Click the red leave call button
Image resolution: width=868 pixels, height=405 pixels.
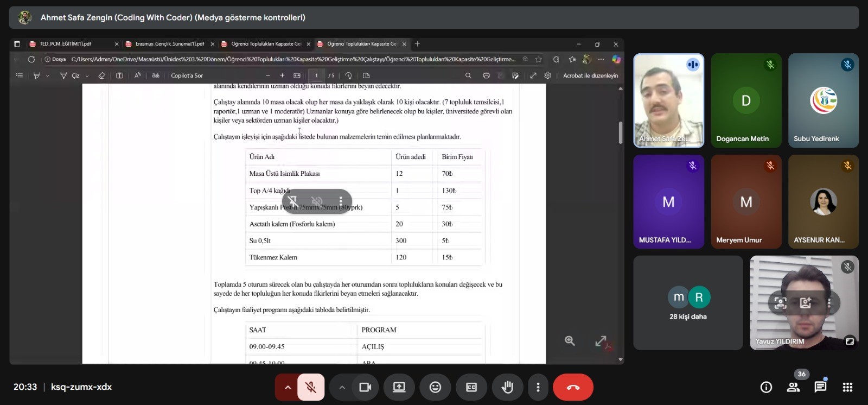coord(573,387)
